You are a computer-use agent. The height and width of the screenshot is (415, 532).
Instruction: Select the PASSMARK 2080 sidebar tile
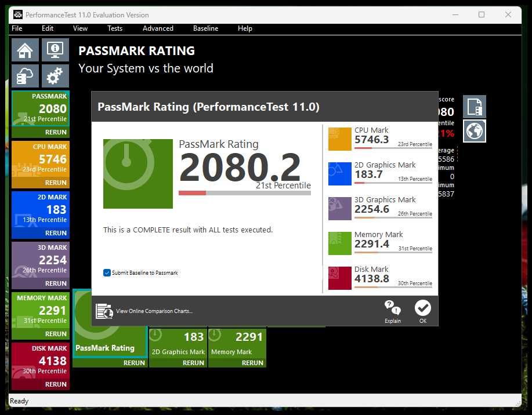(x=41, y=108)
